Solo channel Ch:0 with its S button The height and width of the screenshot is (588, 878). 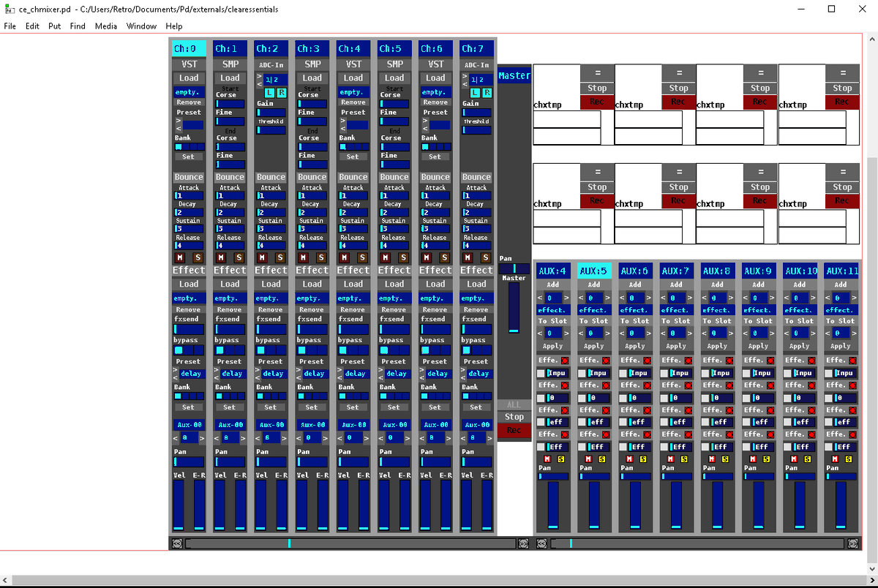(197, 257)
